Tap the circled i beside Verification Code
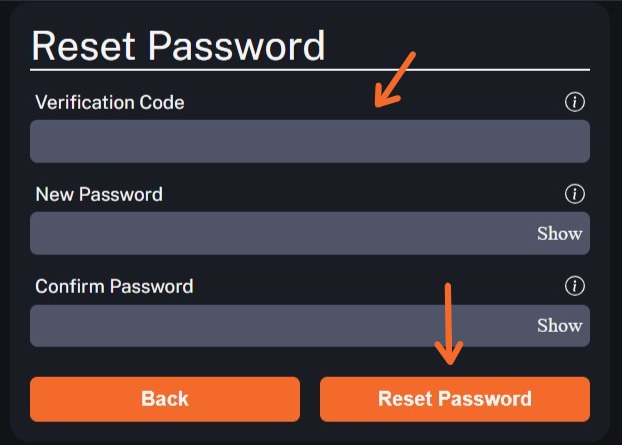Viewport: 622px width, 445px height. coord(574,102)
